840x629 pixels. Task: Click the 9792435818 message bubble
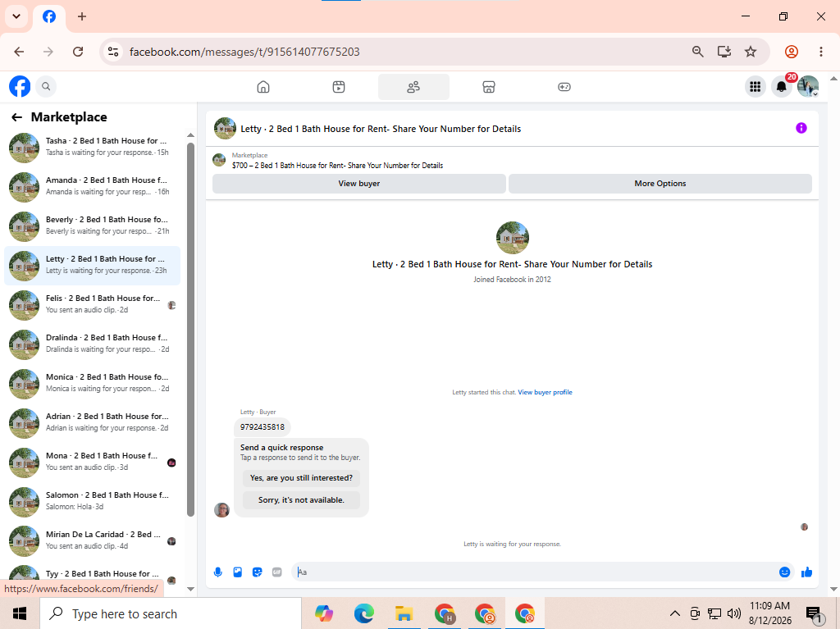pyautogui.click(x=262, y=427)
